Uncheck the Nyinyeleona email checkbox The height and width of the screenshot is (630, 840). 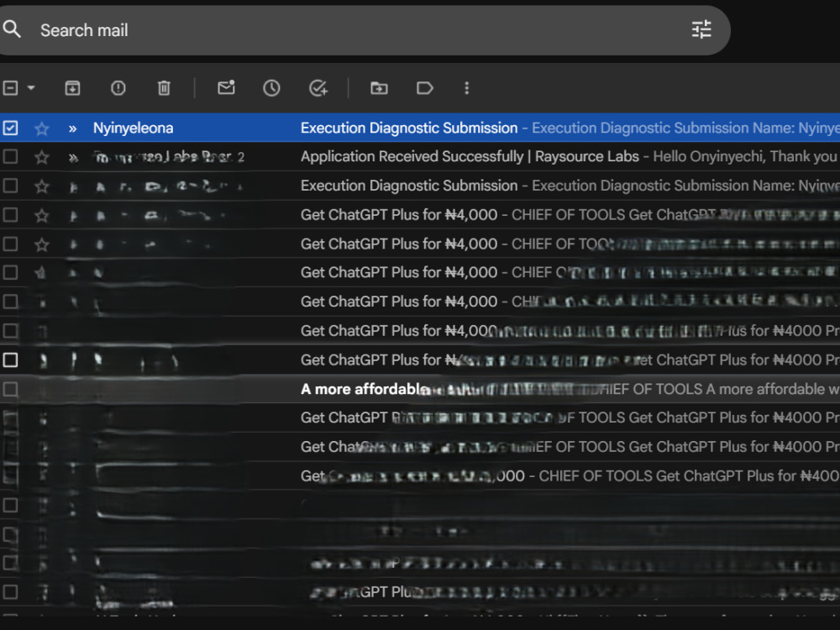click(10, 128)
